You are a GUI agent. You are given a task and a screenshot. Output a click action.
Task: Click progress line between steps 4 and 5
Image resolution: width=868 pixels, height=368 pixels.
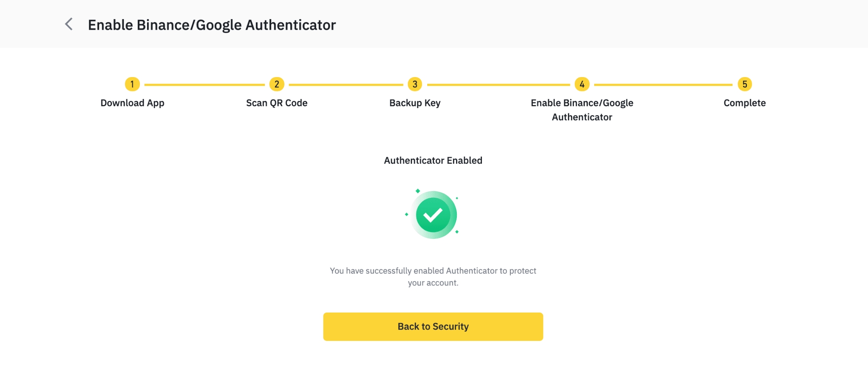[x=663, y=85]
